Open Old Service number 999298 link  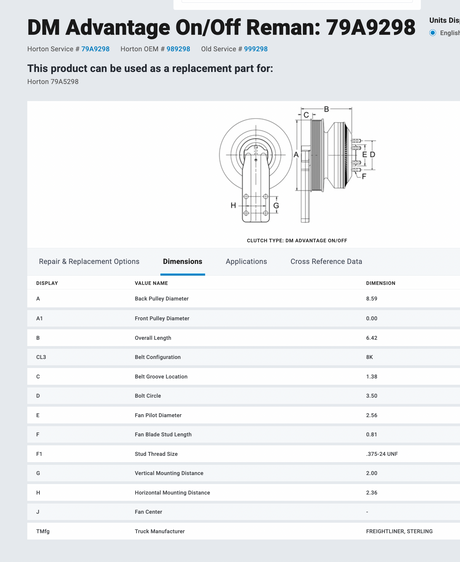click(256, 49)
